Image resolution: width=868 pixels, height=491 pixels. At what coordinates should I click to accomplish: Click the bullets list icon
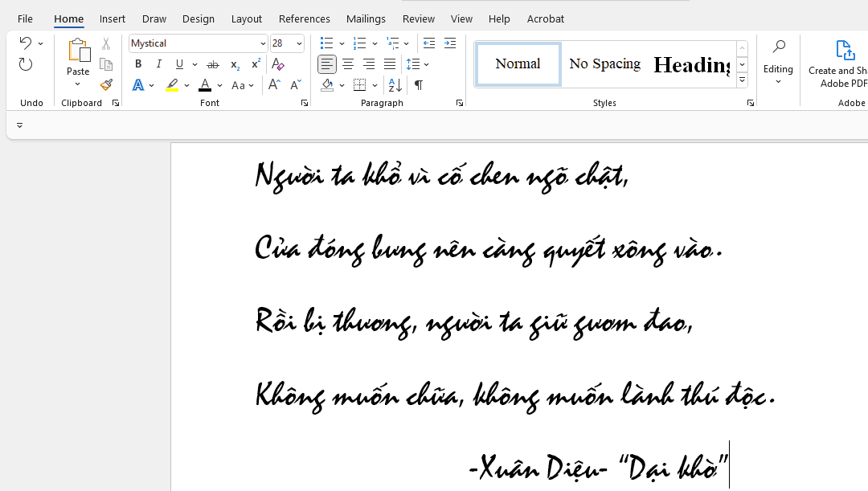coord(326,43)
